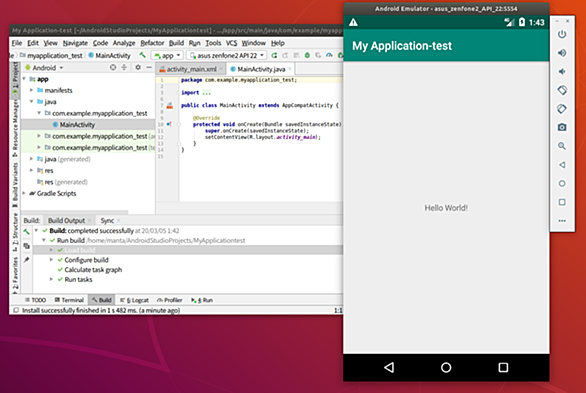
Task: Expand the Configure build step
Action: (51, 260)
